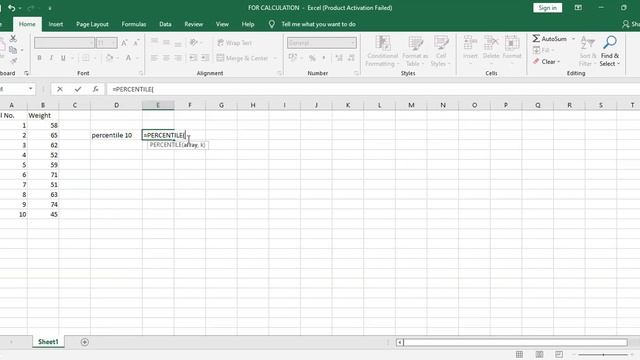Click the Percent Style icon
Viewport: 640px width, 360px height.
(312, 58)
